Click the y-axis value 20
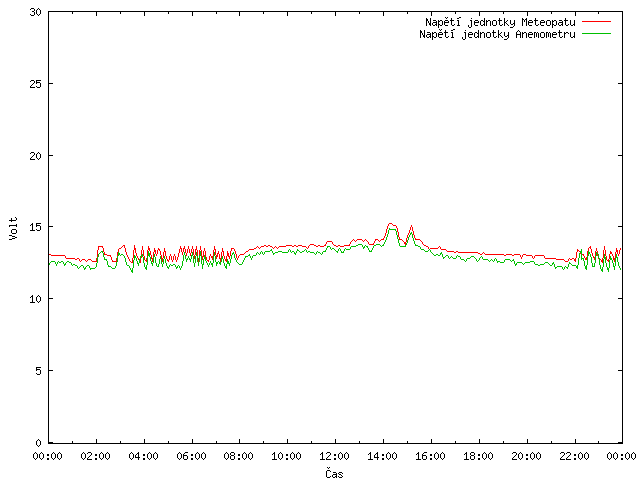 click(36, 156)
